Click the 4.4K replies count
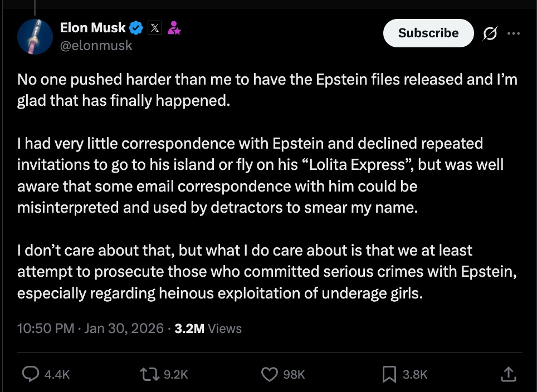537x392 pixels. pos(57,375)
